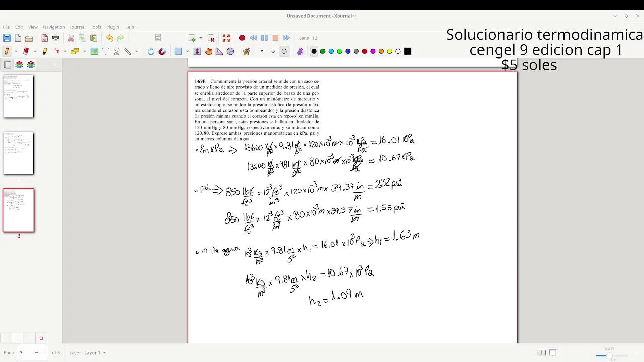Cut selection with the scissors icon

tap(71, 38)
